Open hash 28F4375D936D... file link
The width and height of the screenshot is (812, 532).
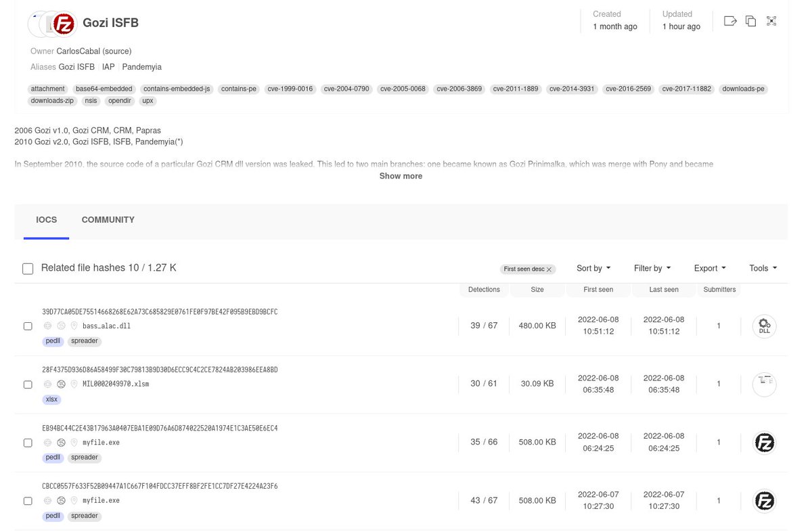[x=160, y=370]
